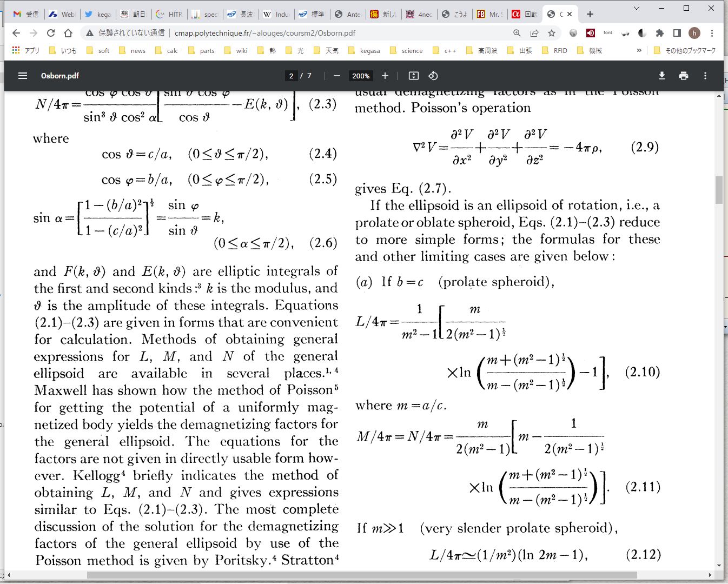Image resolution: width=728 pixels, height=584 pixels.
Task: Switch to the Mr. S tab
Action: click(489, 14)
